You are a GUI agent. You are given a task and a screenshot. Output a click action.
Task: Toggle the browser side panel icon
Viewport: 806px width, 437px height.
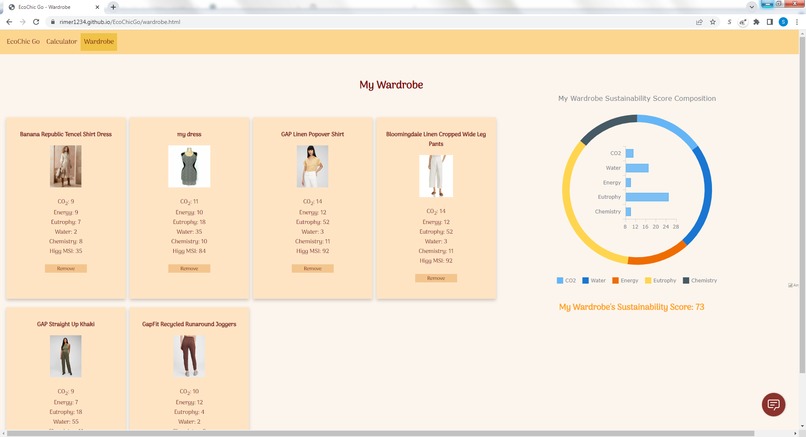(x=770, y=22)
